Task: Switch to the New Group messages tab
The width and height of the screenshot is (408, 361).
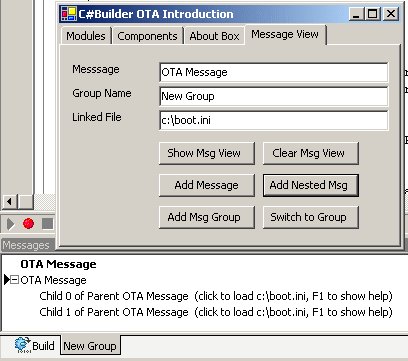Action: click(x=90, y=346)
